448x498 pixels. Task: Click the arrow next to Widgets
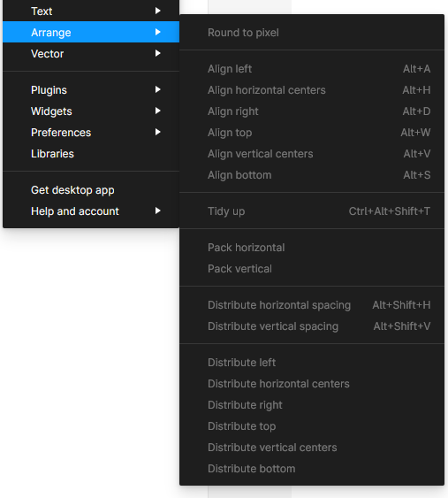point(157,111)
